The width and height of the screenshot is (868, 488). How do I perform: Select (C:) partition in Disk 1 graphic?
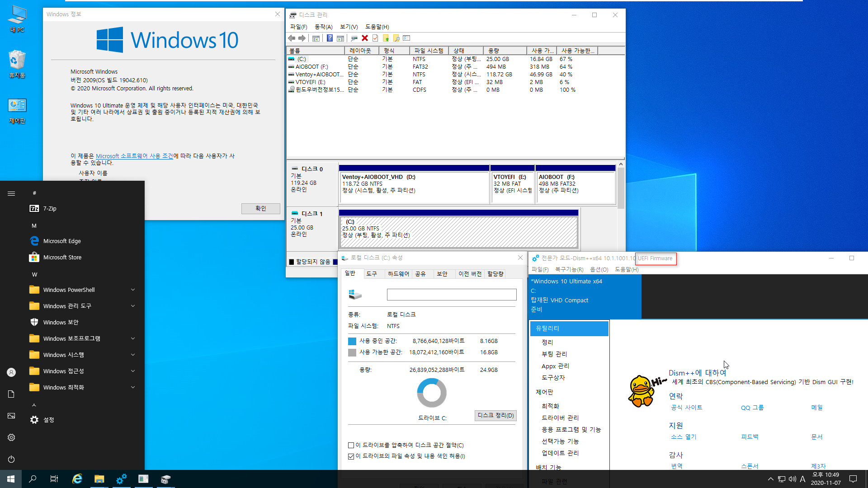click(458, 232)
